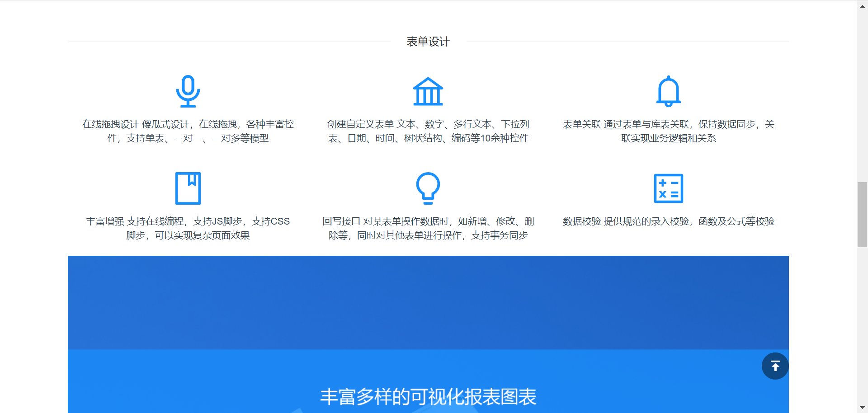Screen dimensions: 868x413
Task: Click the vertical scrollbar thumb
Action: pos(862,215)
